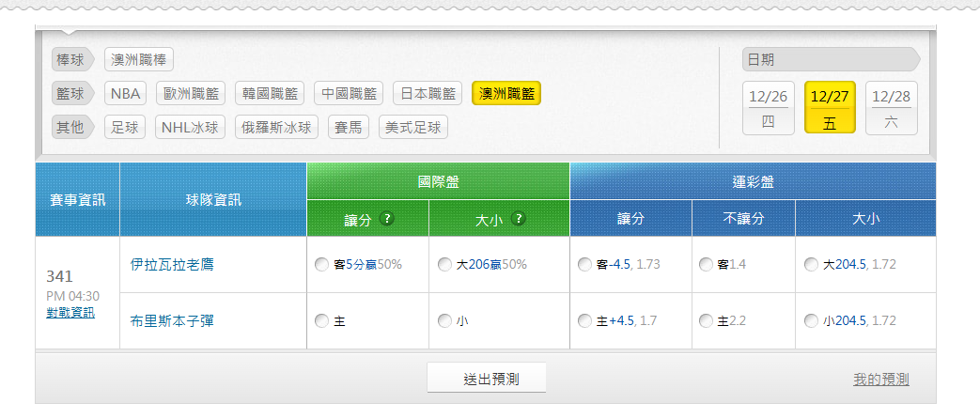Click the 大小 header under 運彩盤
980x419 pixels.
865,218
